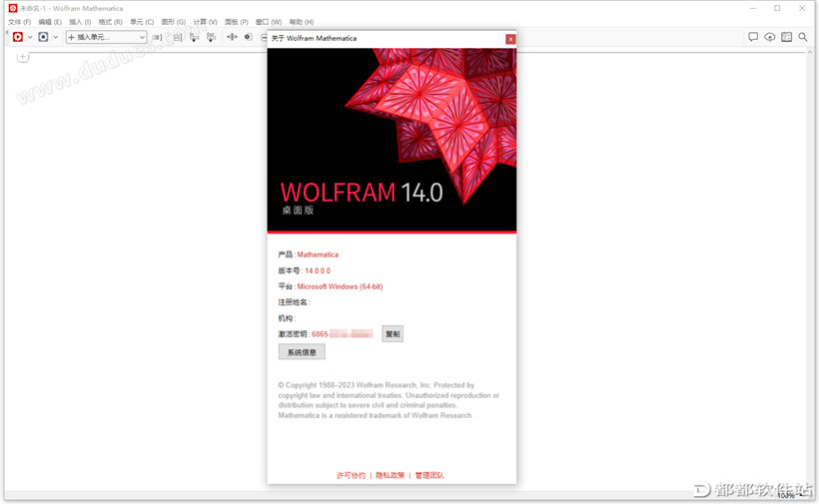Screen dimensions: 819x504
Task: Open the 管理团队 link
Action: 429,475
